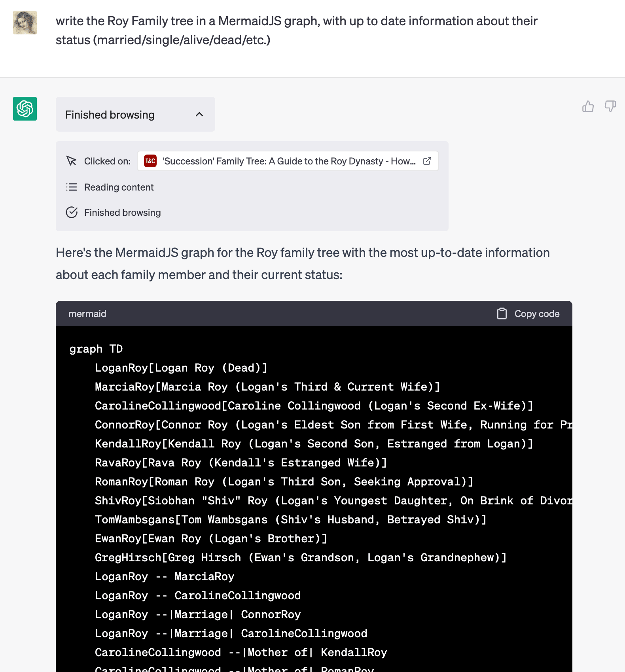Collapse the 'Finished browsing' panel with its chevron
The height and width of the screenshot is (672, 625).
[x=200, y=114]
